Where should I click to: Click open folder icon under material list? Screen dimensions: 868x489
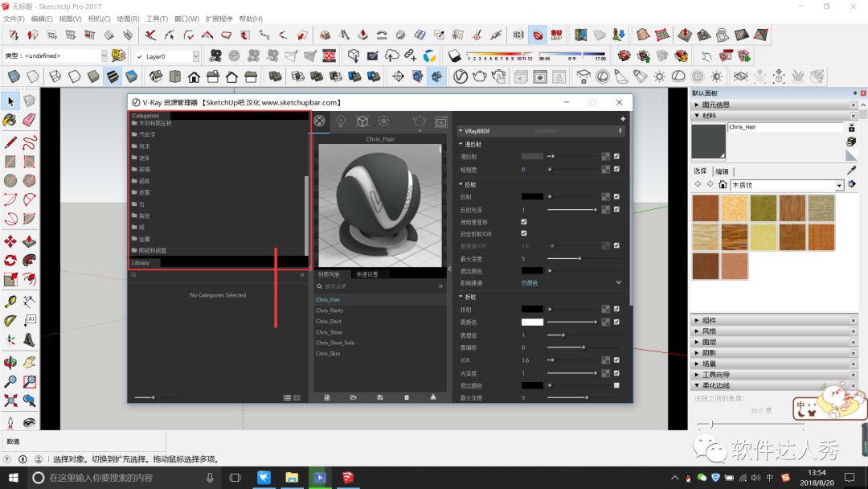(x=353, y=397)
